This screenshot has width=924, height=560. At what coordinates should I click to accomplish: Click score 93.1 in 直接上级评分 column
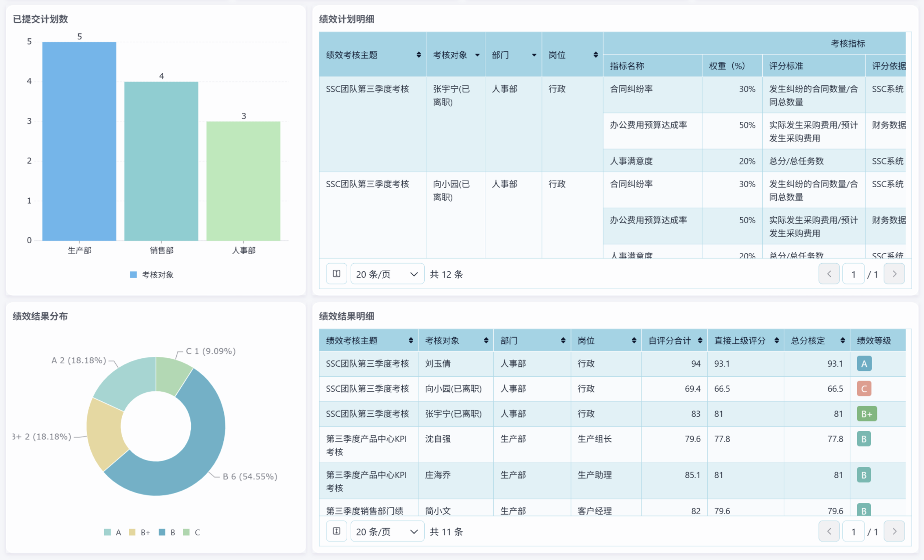click(x=722, y=364)
